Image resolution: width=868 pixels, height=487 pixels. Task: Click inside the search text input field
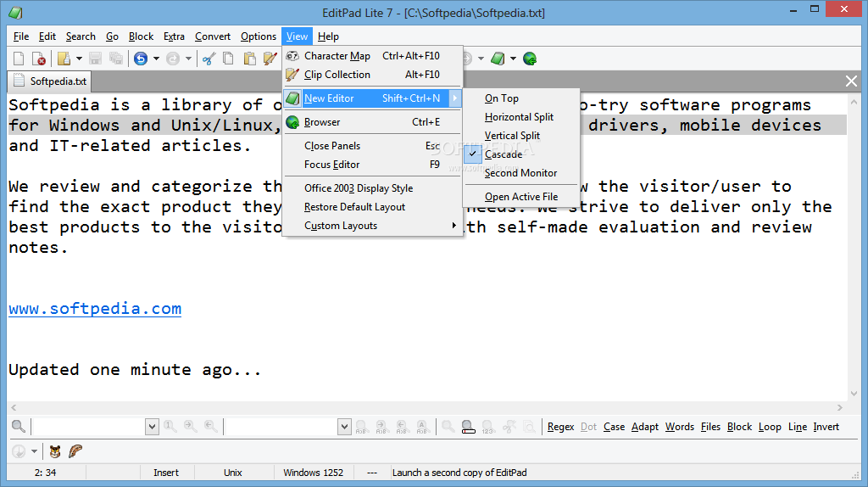tap(88, 427)
